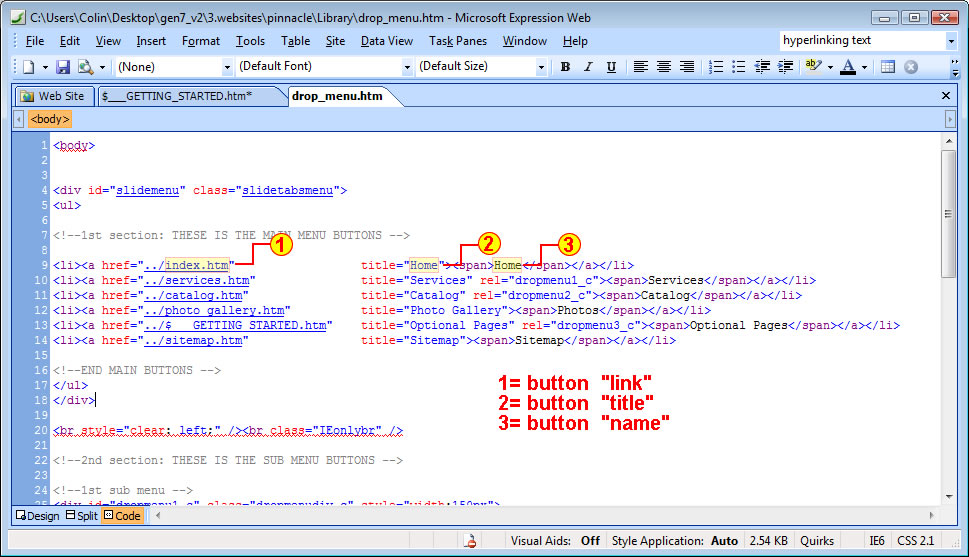
Task: Apply Italic formatting from toolbar
Action: 586,67
